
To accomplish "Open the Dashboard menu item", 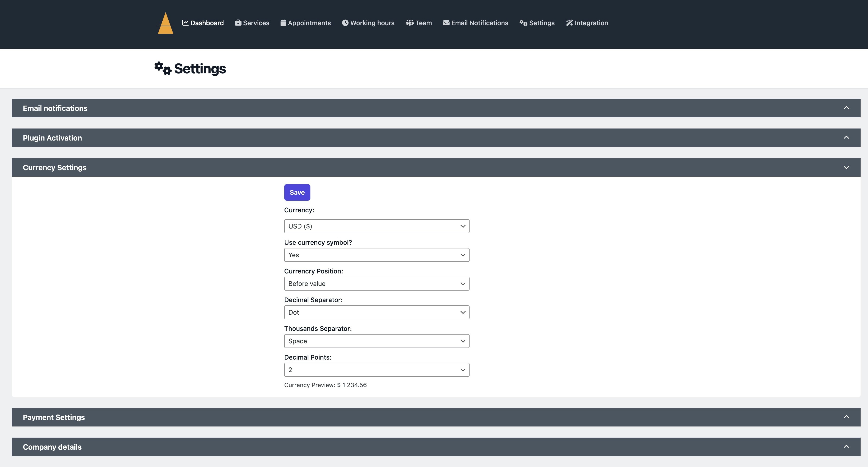I will click(203, 23).
